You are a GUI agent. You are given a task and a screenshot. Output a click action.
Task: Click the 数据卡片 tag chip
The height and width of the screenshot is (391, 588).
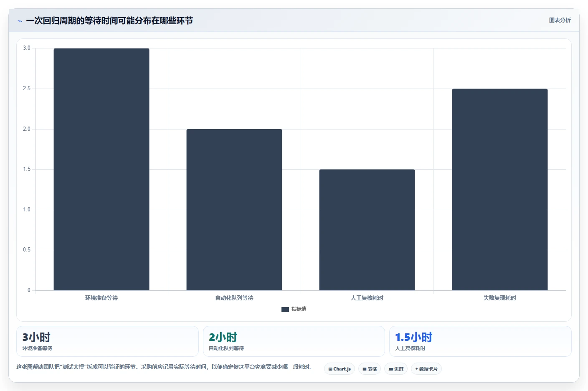pyautogui.click(x=426, y=369)
